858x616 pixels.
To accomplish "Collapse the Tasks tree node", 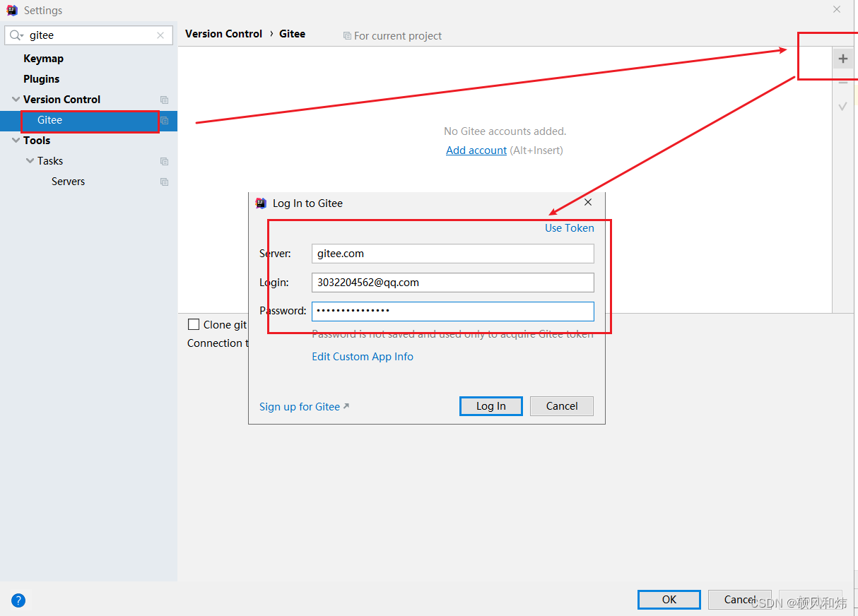I will click(x=30, y=161).
